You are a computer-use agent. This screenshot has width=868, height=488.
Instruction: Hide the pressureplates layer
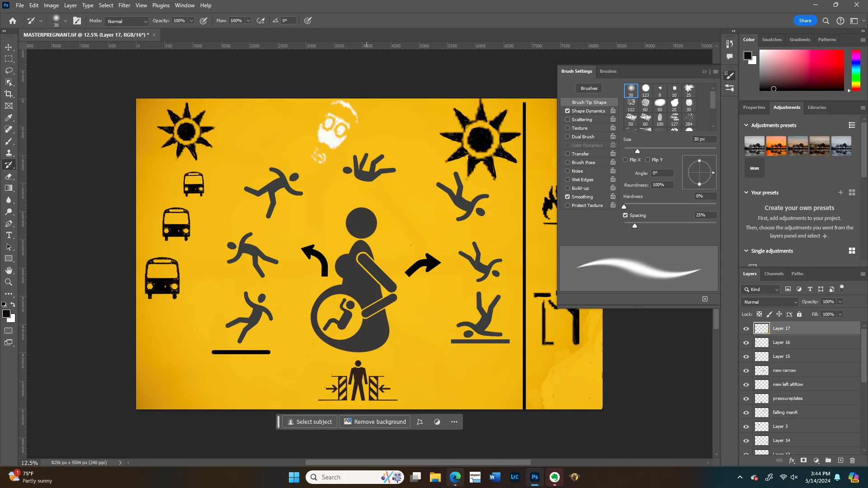[x=746, y=399]
